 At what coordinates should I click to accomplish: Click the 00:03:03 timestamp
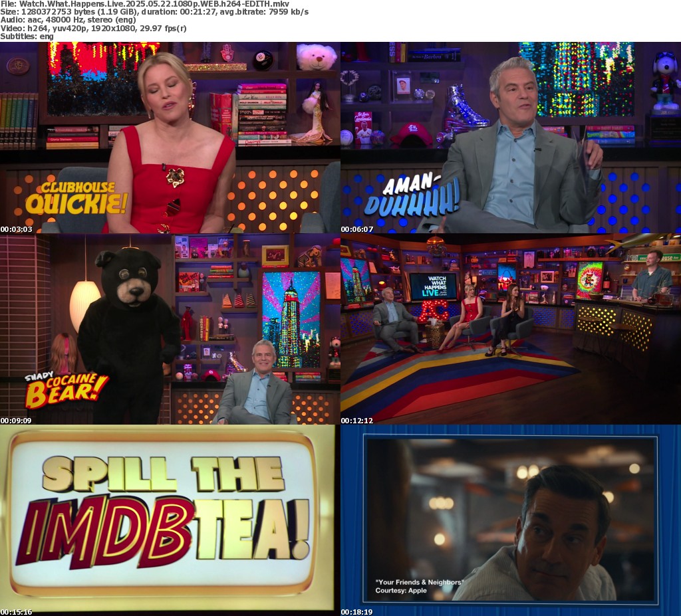[x=16, y=229]
